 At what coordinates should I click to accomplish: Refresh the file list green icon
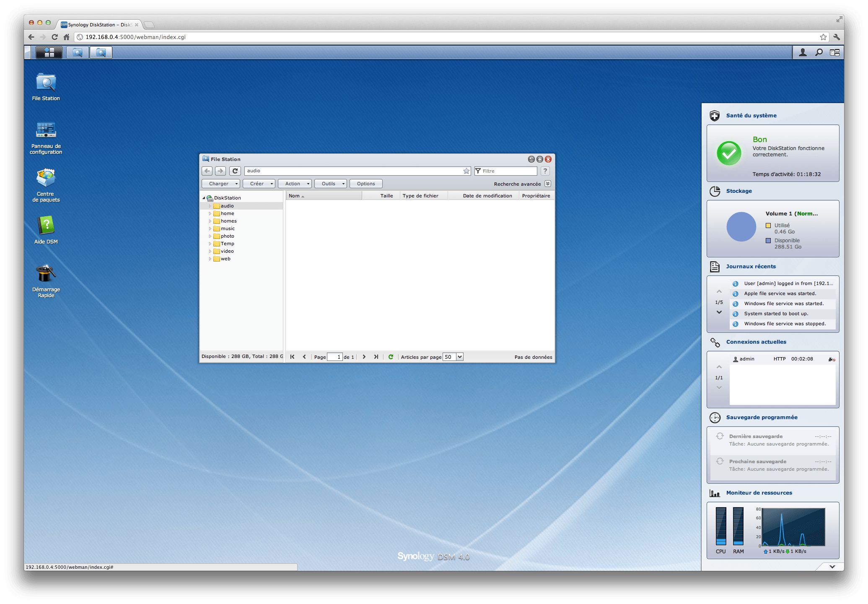click(391, 357)
